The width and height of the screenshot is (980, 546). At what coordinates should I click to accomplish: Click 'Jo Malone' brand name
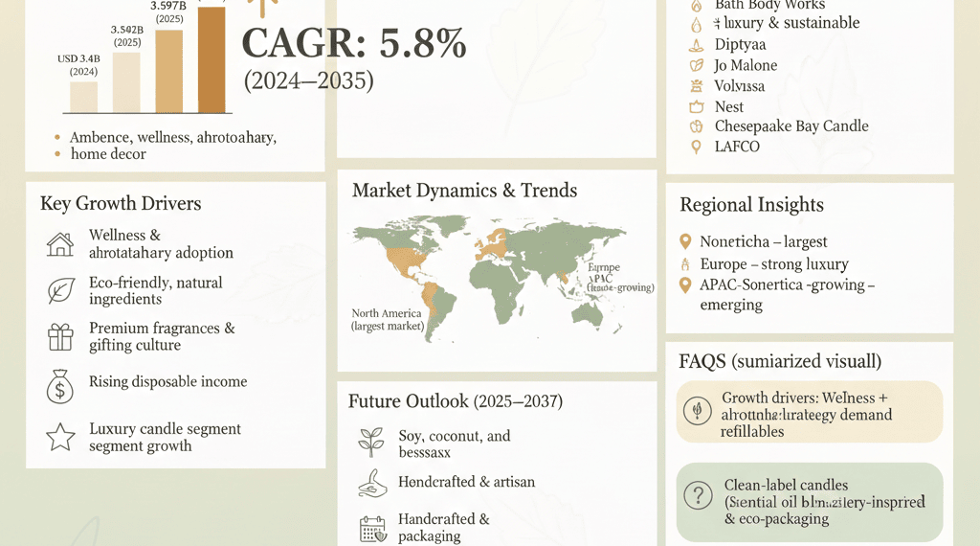746,65
